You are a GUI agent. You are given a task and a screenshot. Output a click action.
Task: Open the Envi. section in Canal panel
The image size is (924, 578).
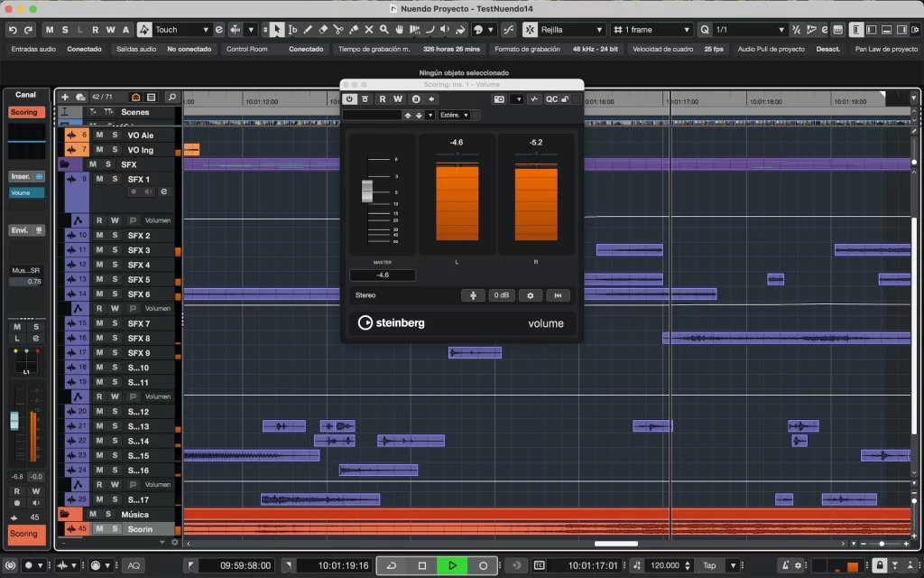[x=20, y=230]
